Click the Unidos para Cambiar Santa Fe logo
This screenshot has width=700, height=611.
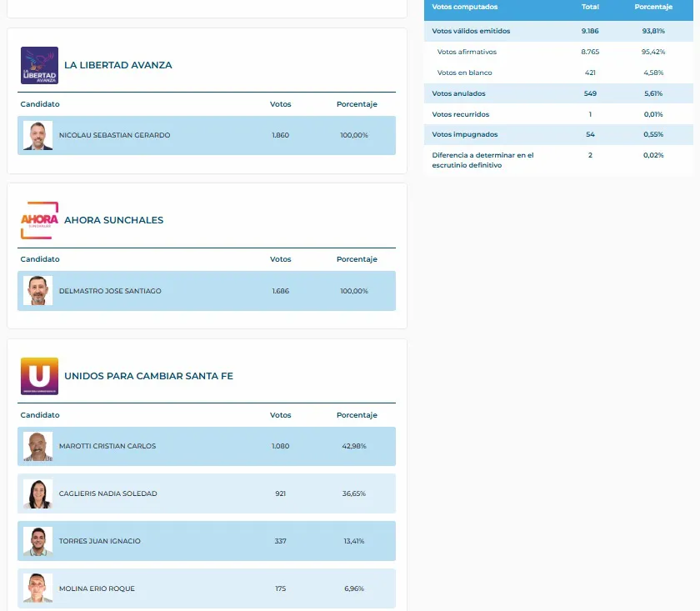(x=39, y=376)
